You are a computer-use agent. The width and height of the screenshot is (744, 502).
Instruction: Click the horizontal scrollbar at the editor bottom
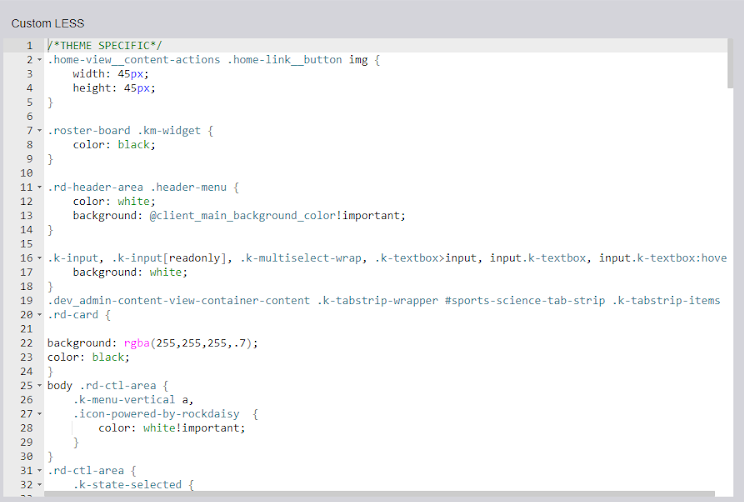coord(379,494)
